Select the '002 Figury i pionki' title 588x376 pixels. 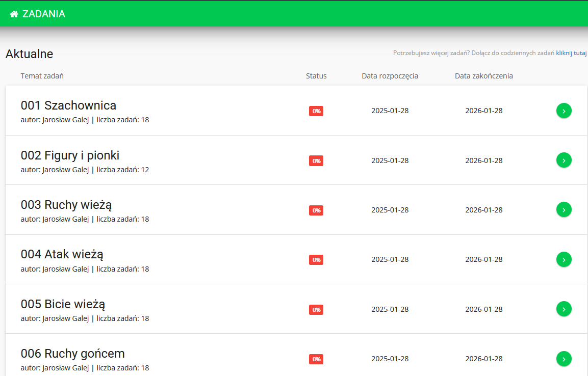point(70,155)
